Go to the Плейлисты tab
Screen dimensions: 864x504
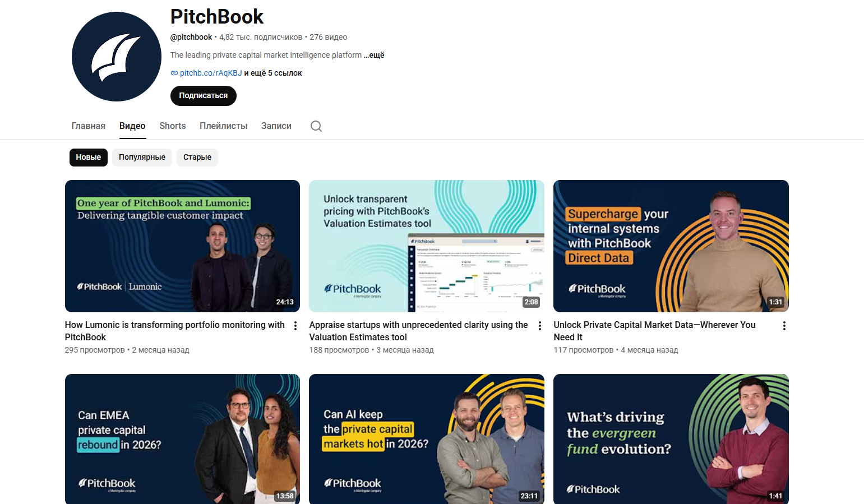click(224, 126)
